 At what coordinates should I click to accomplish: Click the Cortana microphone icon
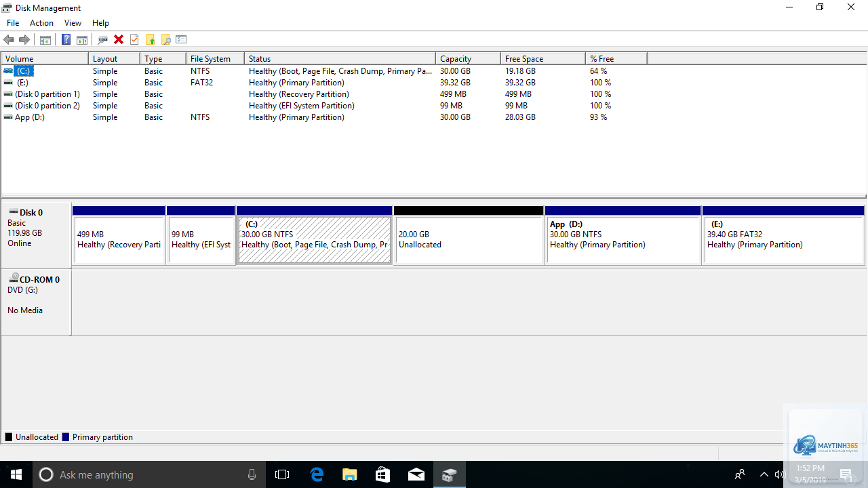coord(252,474)
